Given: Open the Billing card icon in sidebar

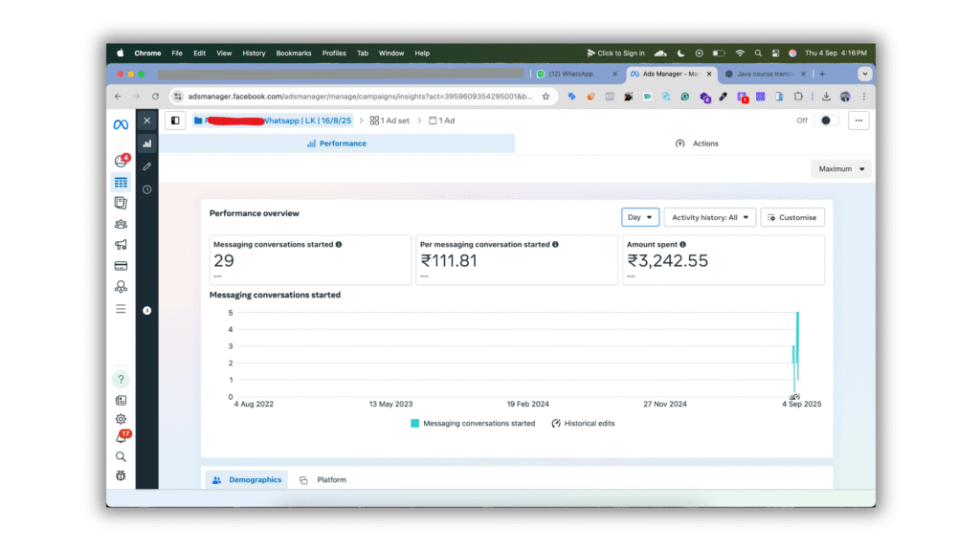Looking at the screenshot, I should pos(121,266).
